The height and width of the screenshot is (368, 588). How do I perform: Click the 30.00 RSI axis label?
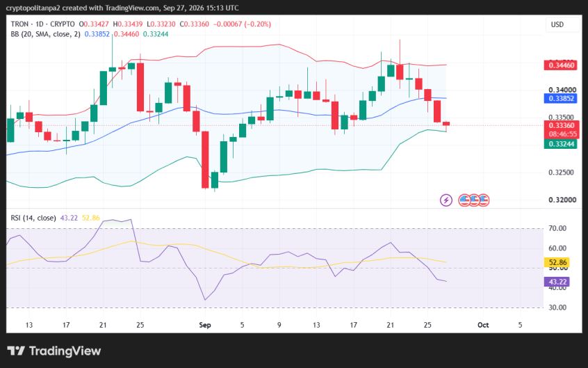click(557, 307)
